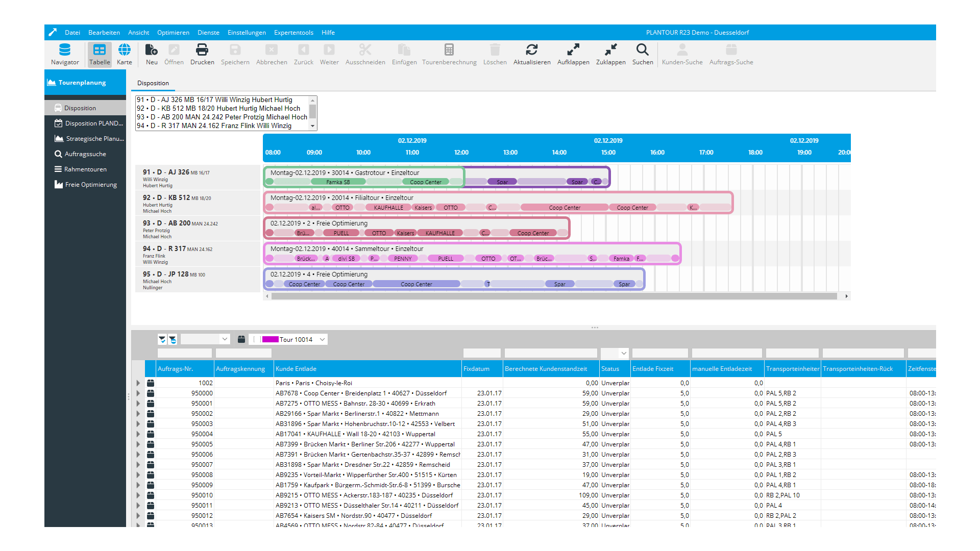Click the Gantt chart horizontal scrollbar

554,296
